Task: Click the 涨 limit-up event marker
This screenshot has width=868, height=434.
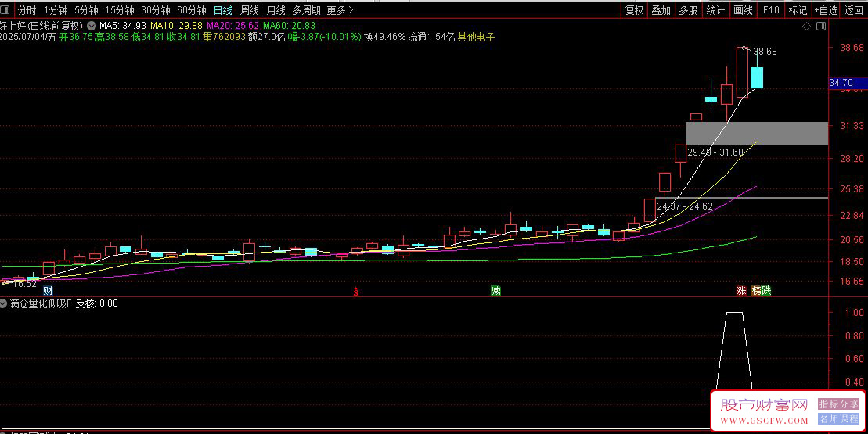Action: (741, 290)
